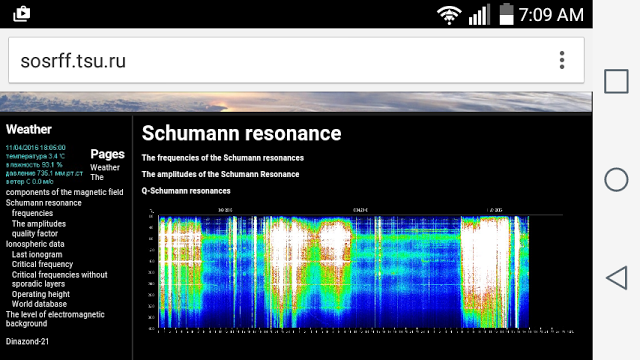Viewport: 640px width, 360px height.
Task: Open components of the magnetic field page
Action: pos(64,192)
